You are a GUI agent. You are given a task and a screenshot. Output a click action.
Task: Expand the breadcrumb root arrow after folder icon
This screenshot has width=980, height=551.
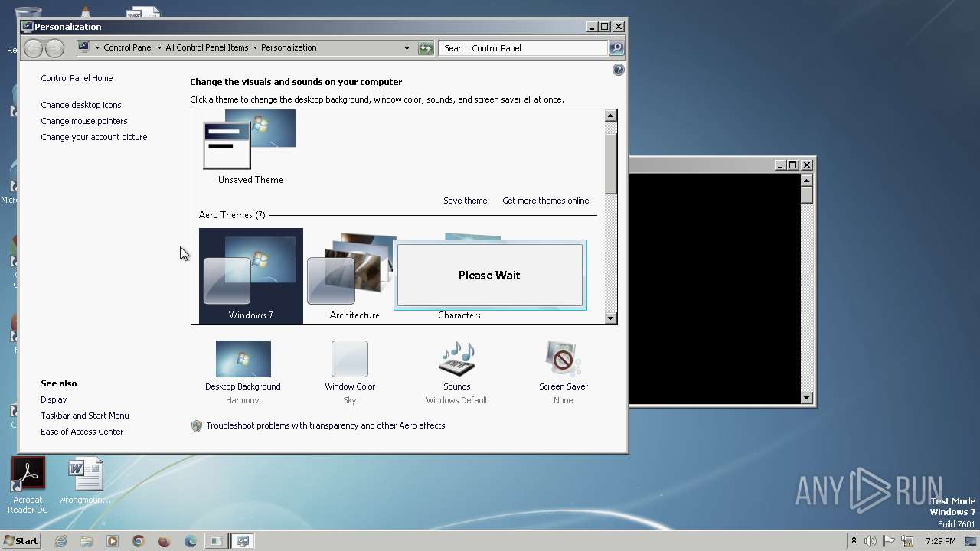[97, 47]
